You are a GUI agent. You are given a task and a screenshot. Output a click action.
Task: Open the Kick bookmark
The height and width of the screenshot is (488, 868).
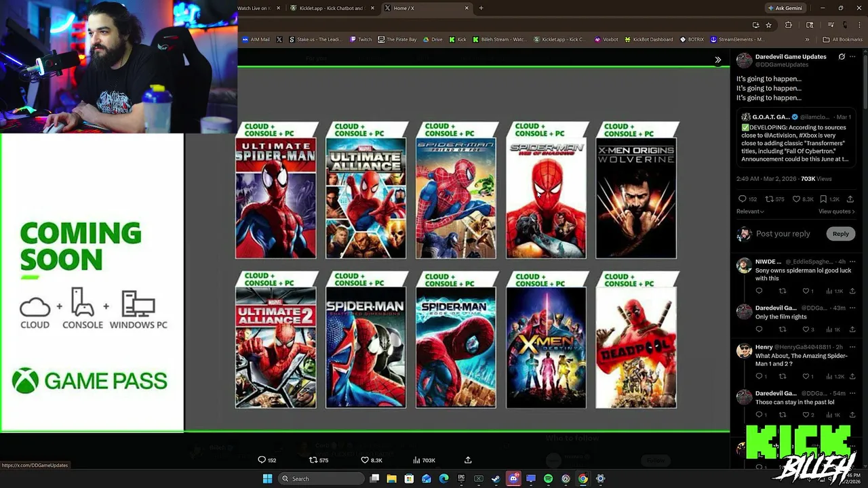458,39
